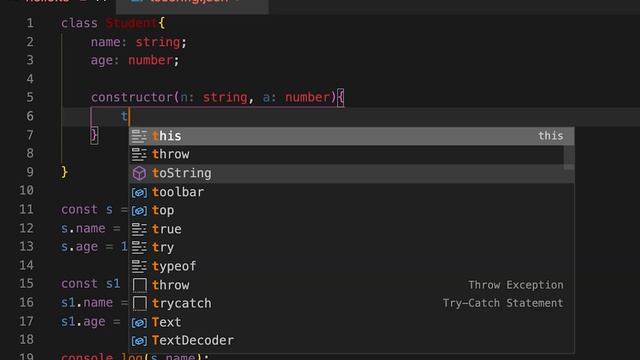Pick the 'try' keyword suggestion
Image resolution: width=640 pixels, height=360 pixels.
pos(351,248)
